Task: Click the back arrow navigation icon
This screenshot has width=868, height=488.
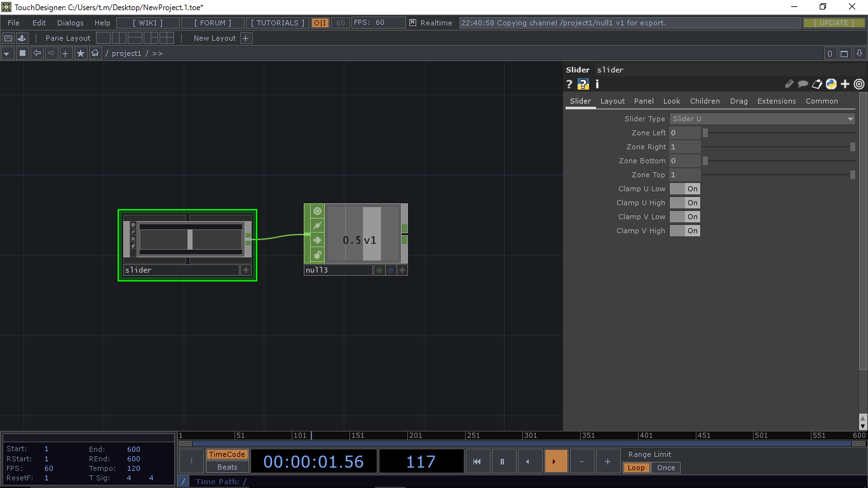Action: point(37,53)
